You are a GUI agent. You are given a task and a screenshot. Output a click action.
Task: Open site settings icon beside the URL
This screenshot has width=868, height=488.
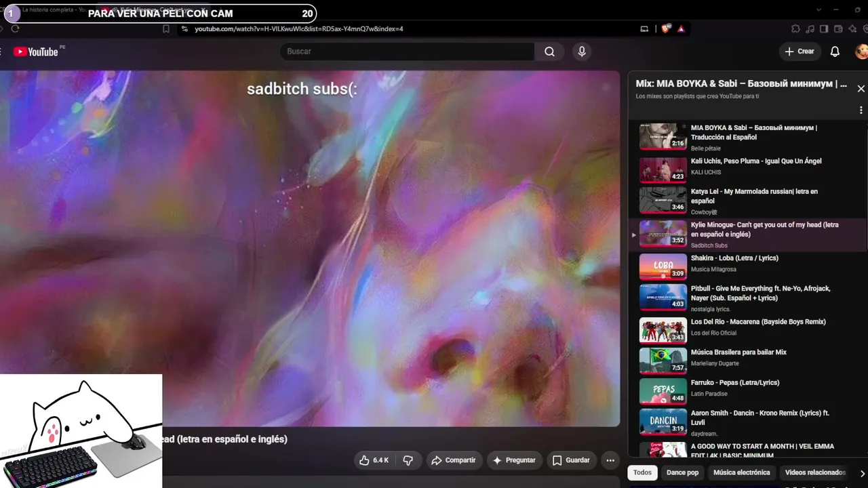click(184, 29)
